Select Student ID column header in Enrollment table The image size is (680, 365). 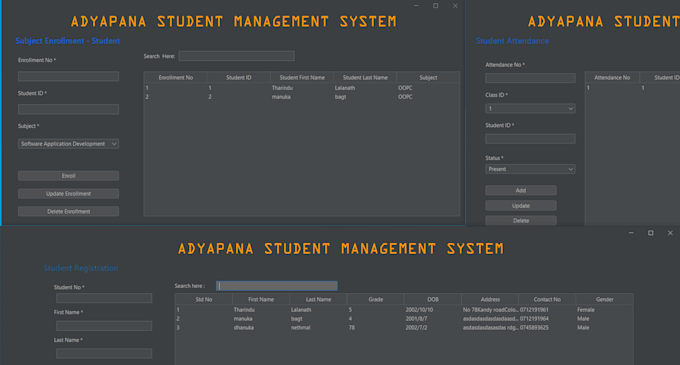(x=239, y=78)
